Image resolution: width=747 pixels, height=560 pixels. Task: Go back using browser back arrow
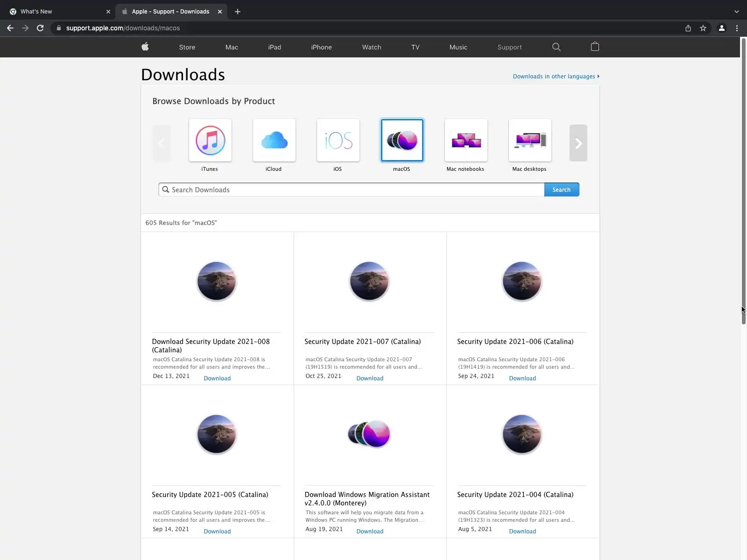(10, 28)
